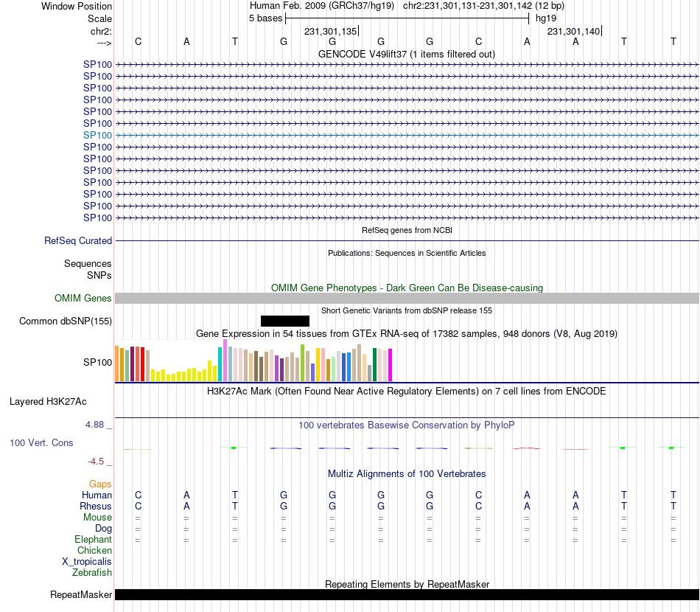Click the RefSeq Curated track label

78,240
